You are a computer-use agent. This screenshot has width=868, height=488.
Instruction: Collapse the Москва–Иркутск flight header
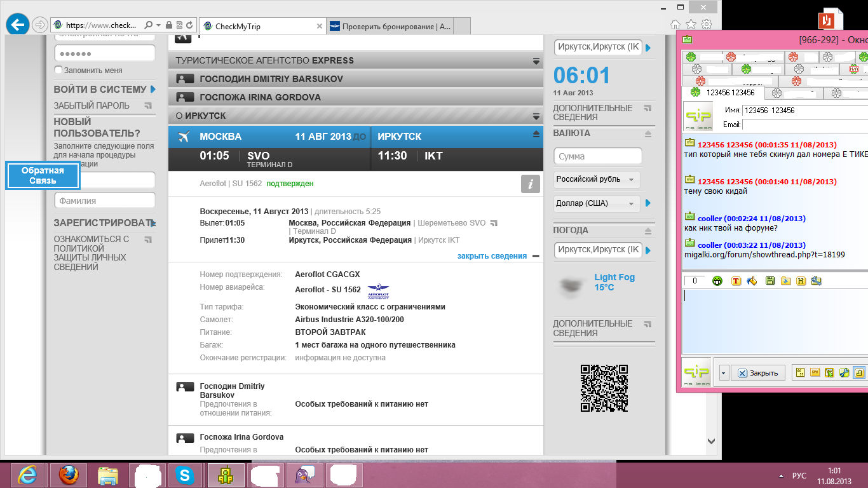(x=536, y=134)
